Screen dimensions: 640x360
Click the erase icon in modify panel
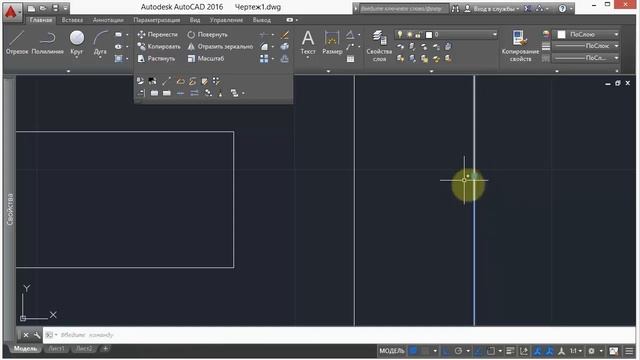pyautogui.click(x=284, y=35)
